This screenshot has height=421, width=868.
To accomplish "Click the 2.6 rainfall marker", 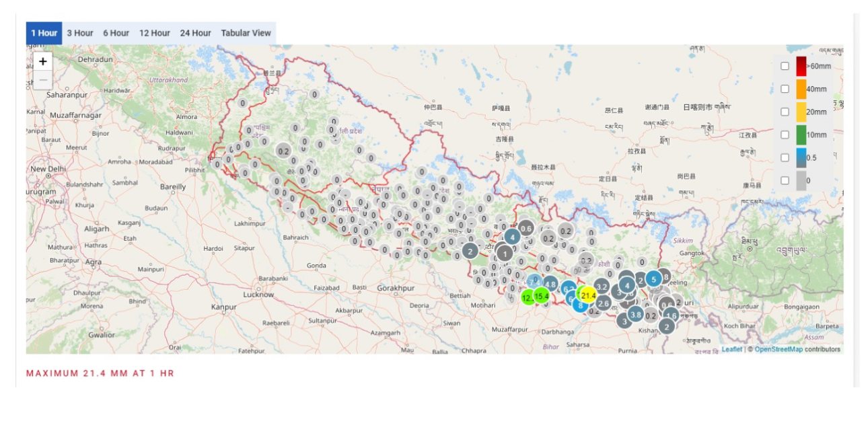I will (604, 303).
